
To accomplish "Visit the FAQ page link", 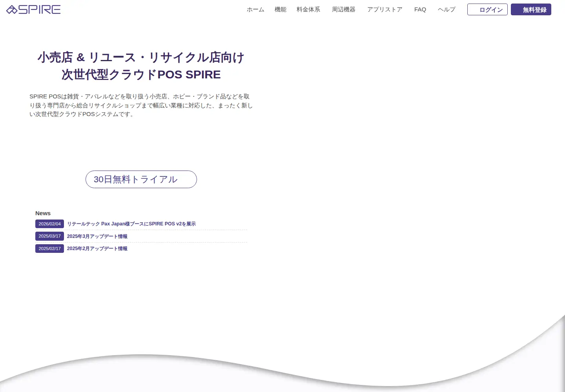I will point(420,9).
